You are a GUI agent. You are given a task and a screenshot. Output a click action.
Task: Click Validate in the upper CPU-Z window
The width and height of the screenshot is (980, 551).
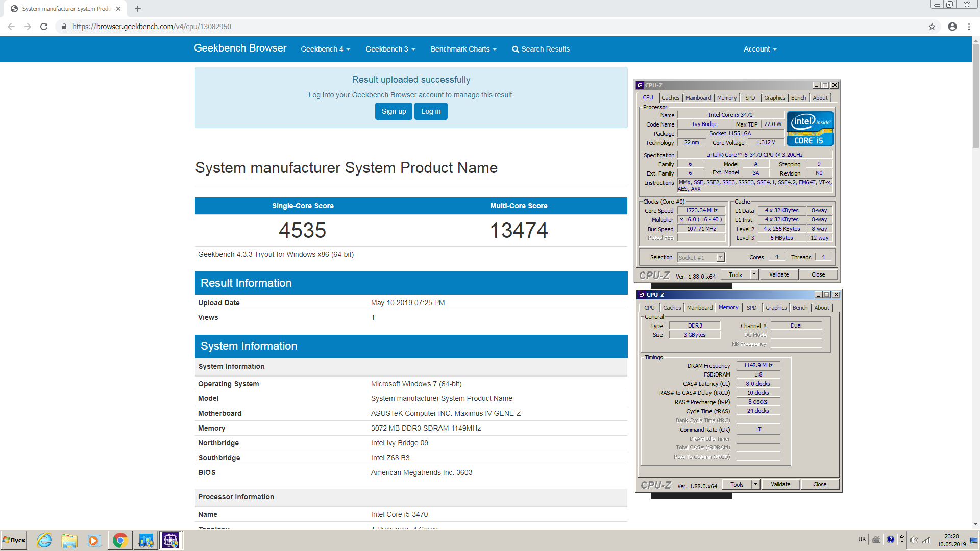779,274
